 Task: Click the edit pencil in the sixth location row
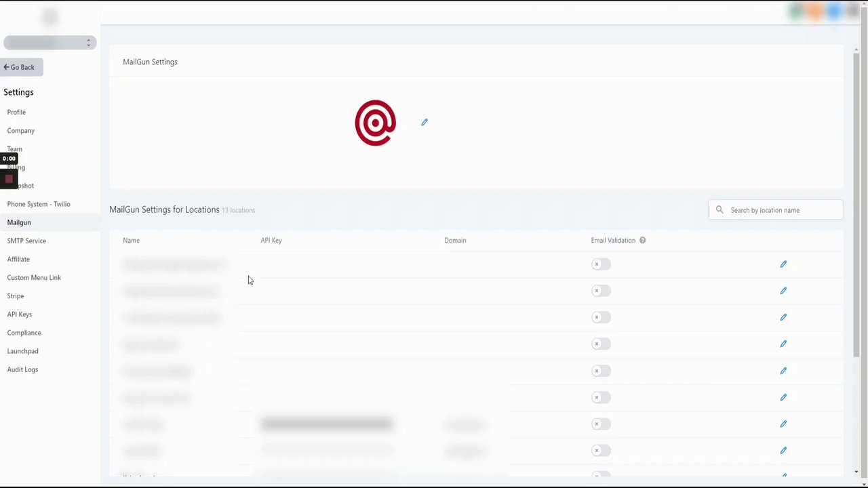point(783,397)
